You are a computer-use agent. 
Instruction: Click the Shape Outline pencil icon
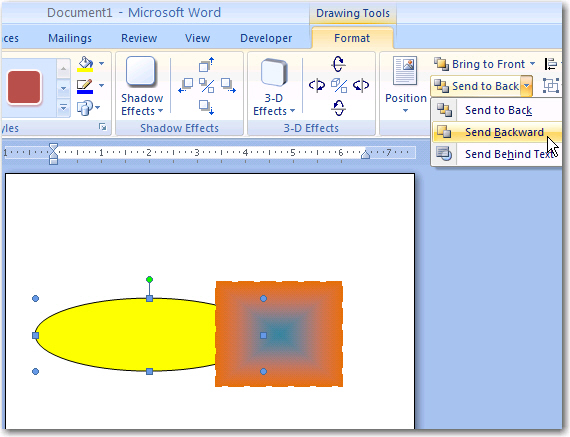85,86
